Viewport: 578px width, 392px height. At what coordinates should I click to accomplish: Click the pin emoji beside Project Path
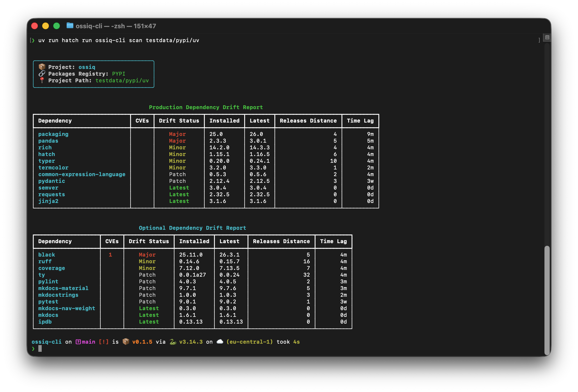(42, 80)
